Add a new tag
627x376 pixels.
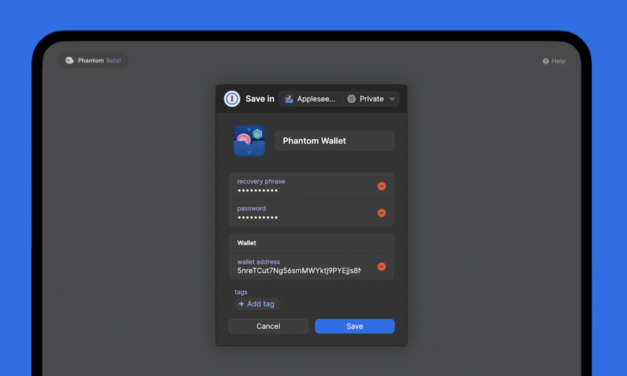click(x=257, y=304)
